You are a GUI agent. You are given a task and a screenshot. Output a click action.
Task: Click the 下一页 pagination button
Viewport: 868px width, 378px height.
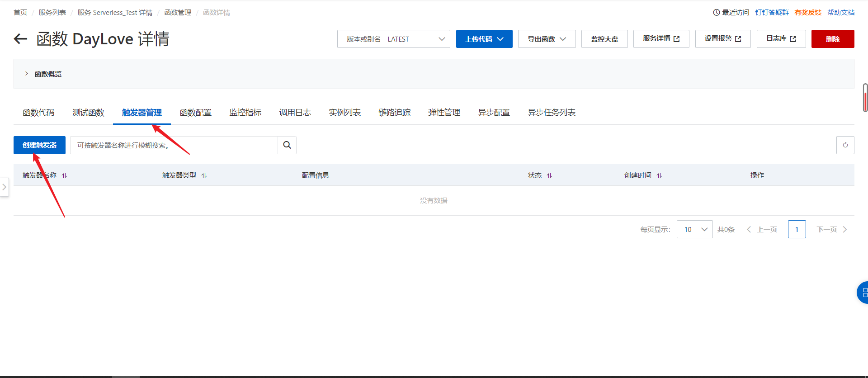[x=832, y=230]
